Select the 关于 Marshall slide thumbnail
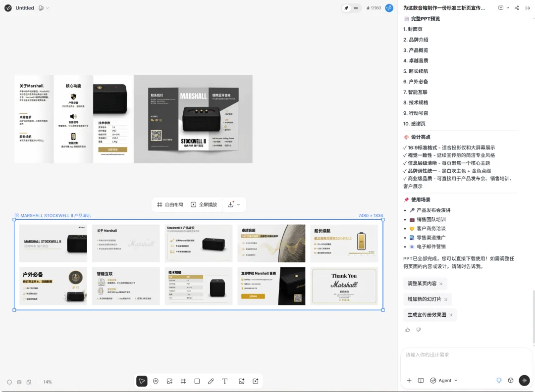Viewport: 535px width, 392px height. click(126, 244)
